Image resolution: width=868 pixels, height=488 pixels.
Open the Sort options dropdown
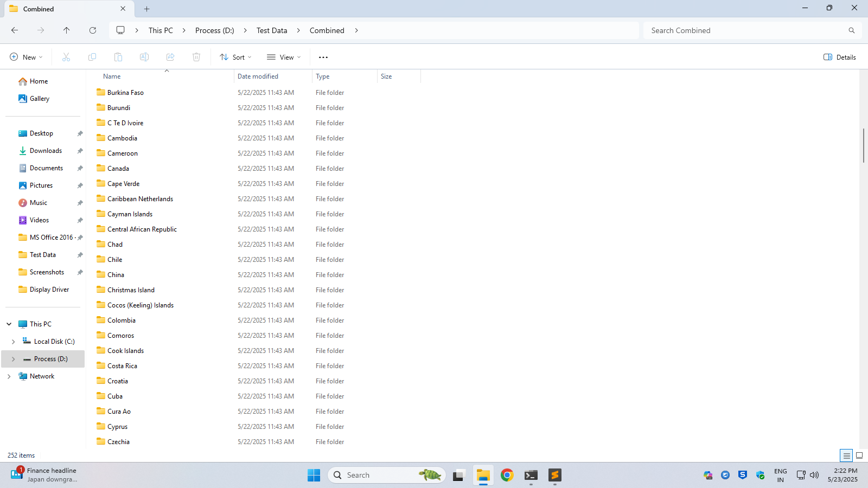point(235,57)
